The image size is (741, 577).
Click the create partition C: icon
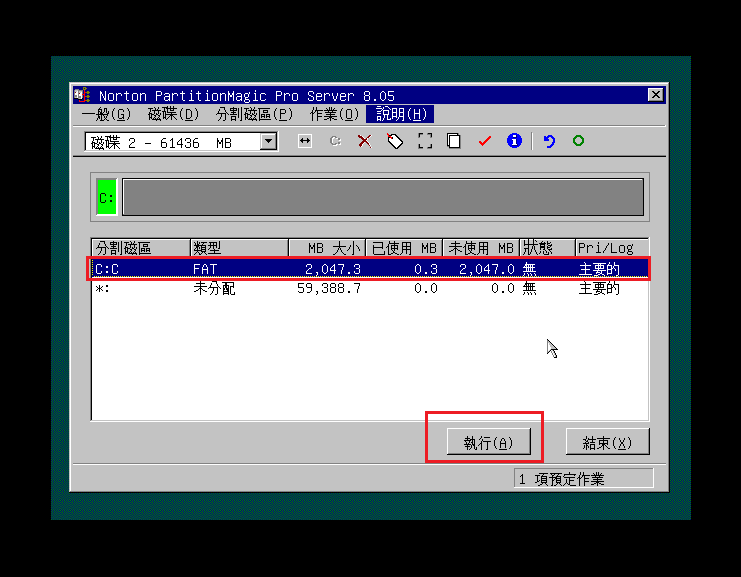pyautogui.click(x=335, y=142)
